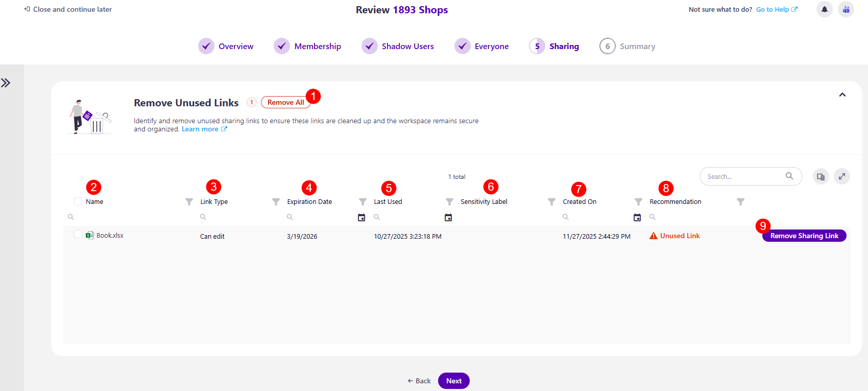Screen dimensions: 868x391
Task: Expand the table to full screen
Action: (842, 176)
